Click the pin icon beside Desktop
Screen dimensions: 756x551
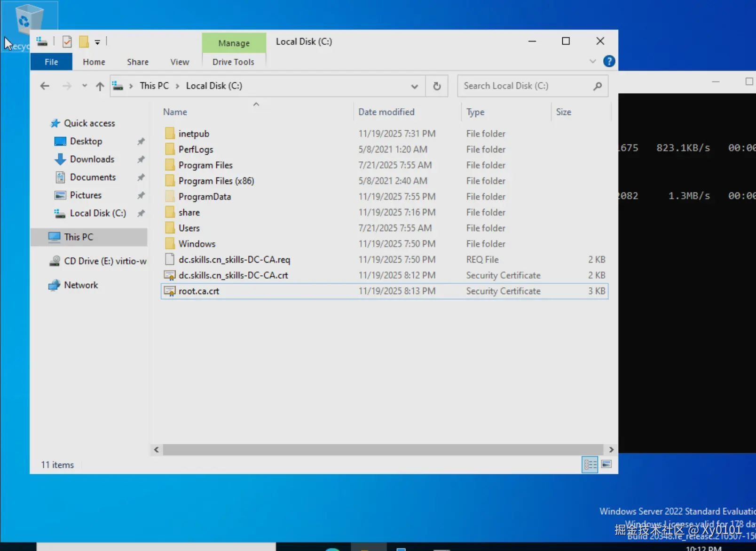(141, 141)
